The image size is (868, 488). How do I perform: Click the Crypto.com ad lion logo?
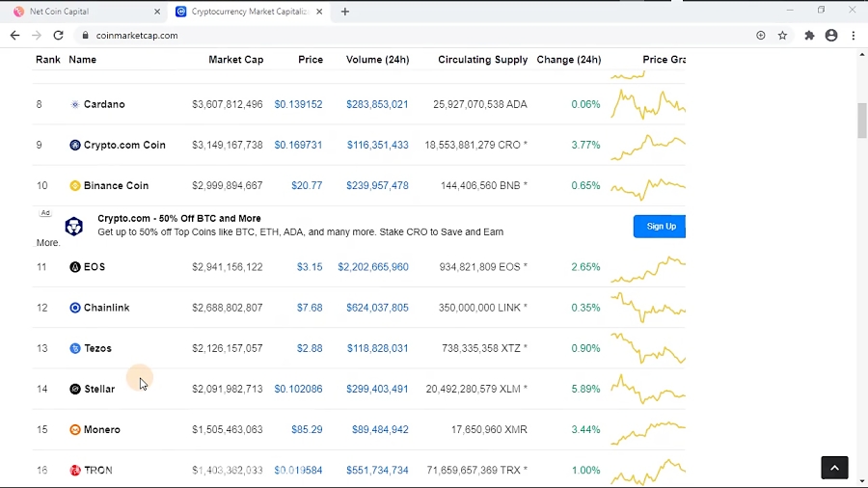point(74,227)
